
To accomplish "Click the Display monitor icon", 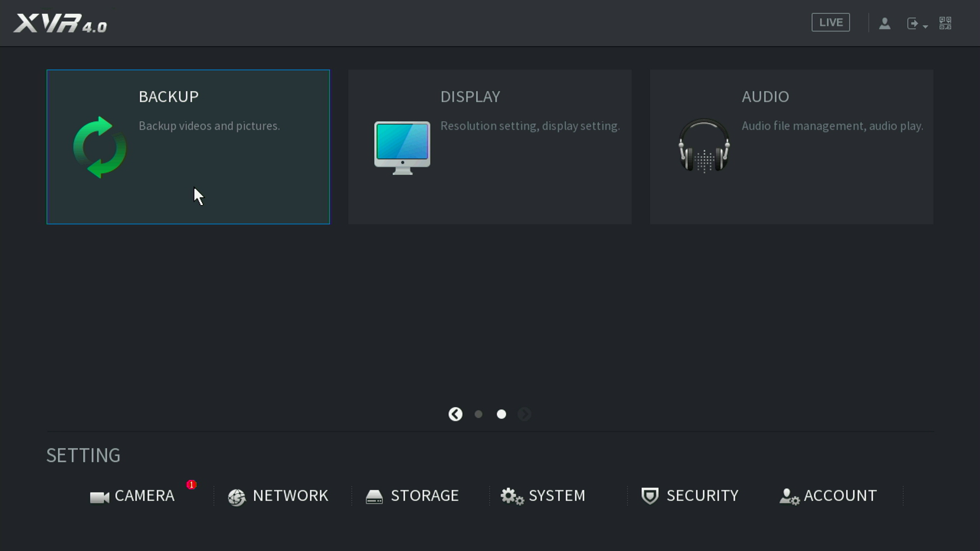I will click(x=402, y=147).
